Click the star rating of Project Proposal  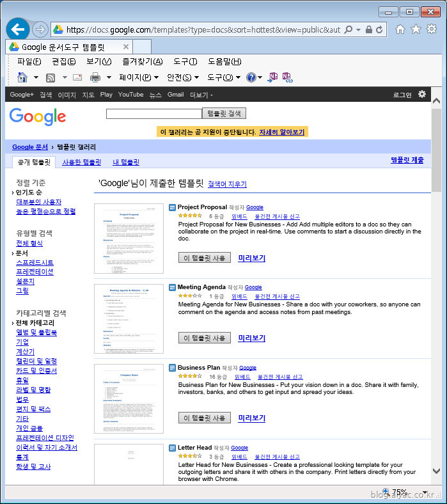point(190,216)
